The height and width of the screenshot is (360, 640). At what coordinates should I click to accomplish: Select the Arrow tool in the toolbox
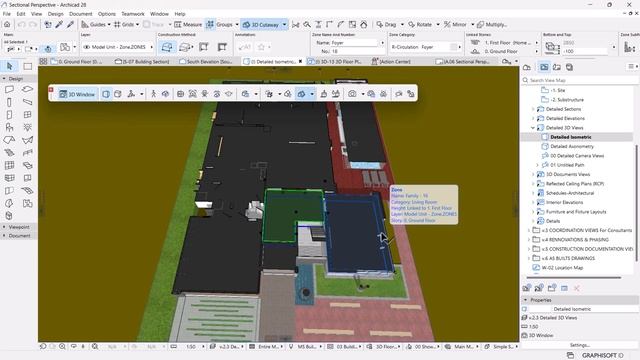point(9,66)
